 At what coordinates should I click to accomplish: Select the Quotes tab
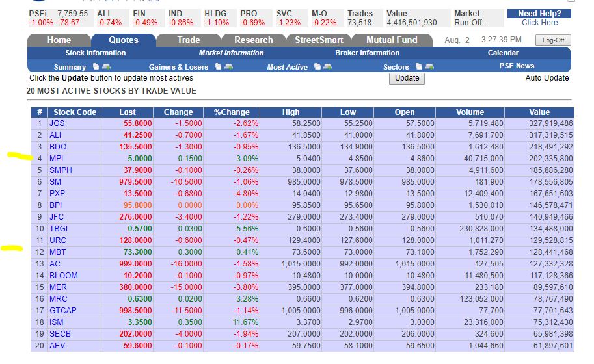[x=124, y=40]
